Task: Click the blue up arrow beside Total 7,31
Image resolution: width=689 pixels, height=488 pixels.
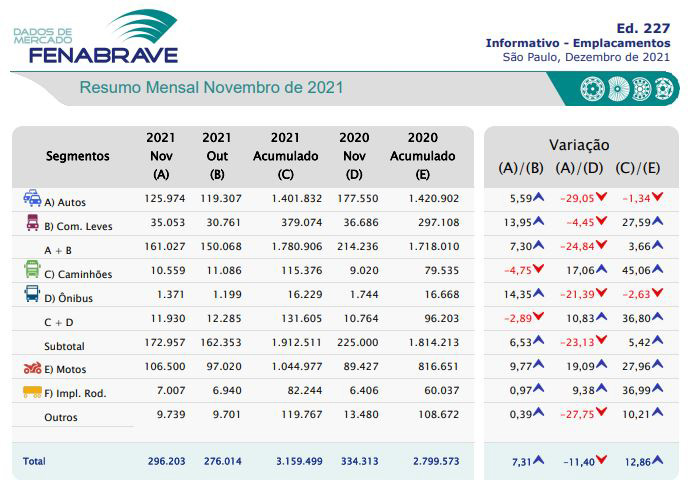Action: point(538,461)
